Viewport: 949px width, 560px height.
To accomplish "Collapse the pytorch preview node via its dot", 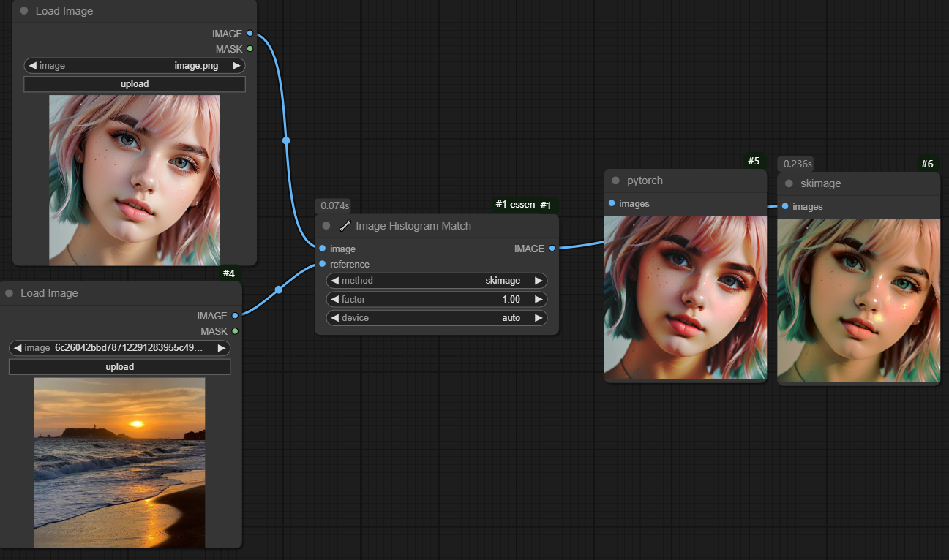I will (x=615, y=181).
